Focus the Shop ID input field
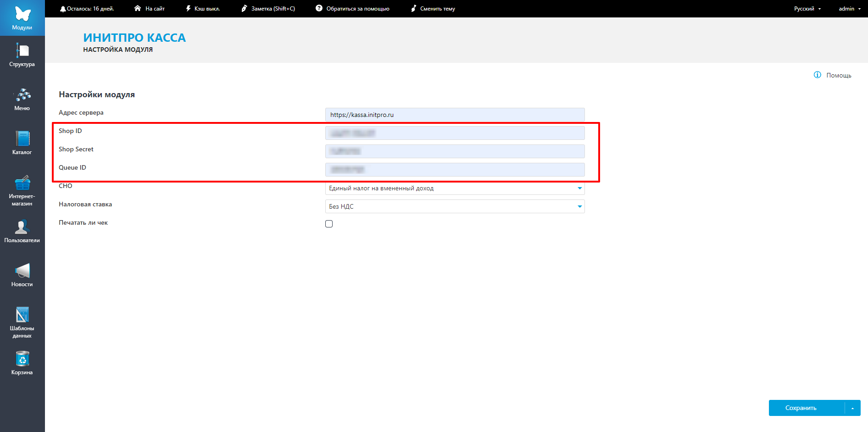The width and height of the screenshot is (868, 432). coord(455,133)
